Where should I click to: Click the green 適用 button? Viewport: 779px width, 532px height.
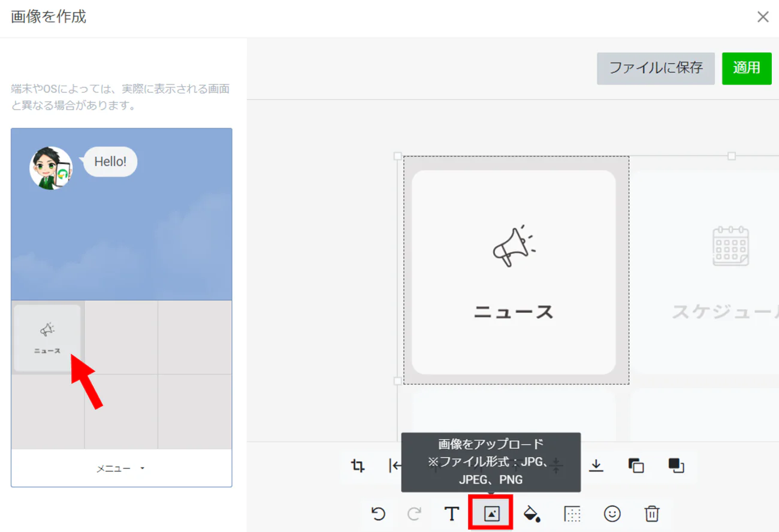(x=747, y=68)
